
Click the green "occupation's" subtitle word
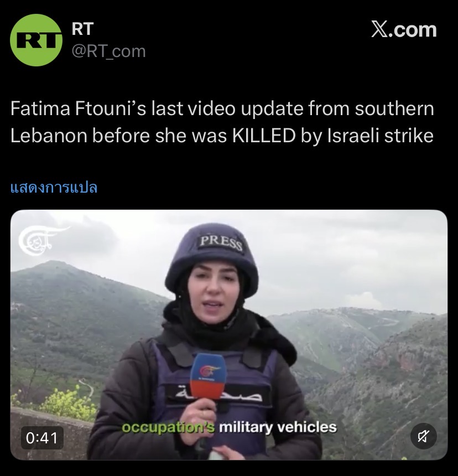click(168, 427)
